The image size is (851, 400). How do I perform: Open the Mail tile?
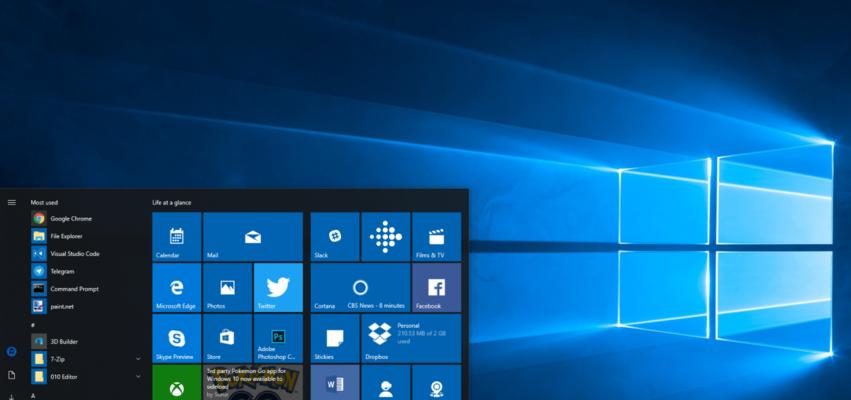pyautogui.click(x=253, y=237)
